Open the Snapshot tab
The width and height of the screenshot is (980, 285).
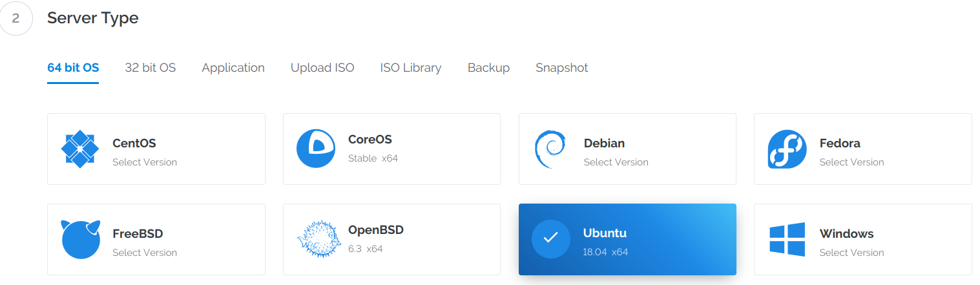(562, 68)
